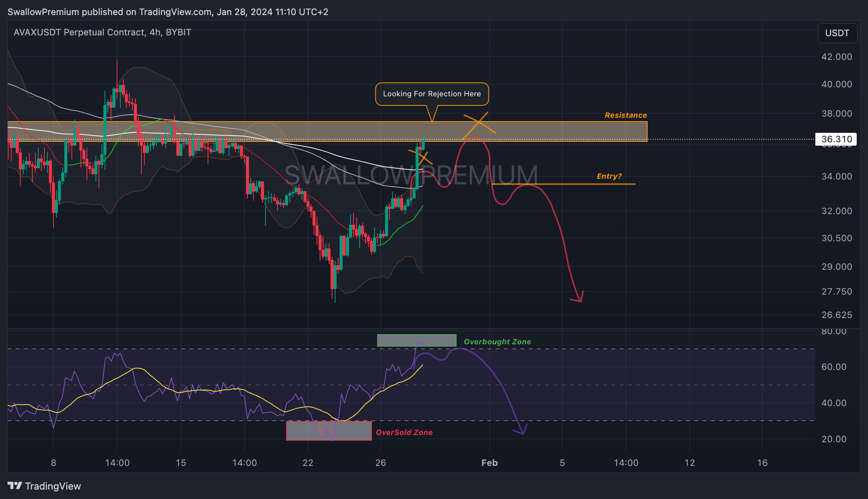Image resolution: width=868 pixels, height=499 pixels.
Task: Click the RSI 20.00 axis label
Action: pyautogui.click(x=834, y=439)
